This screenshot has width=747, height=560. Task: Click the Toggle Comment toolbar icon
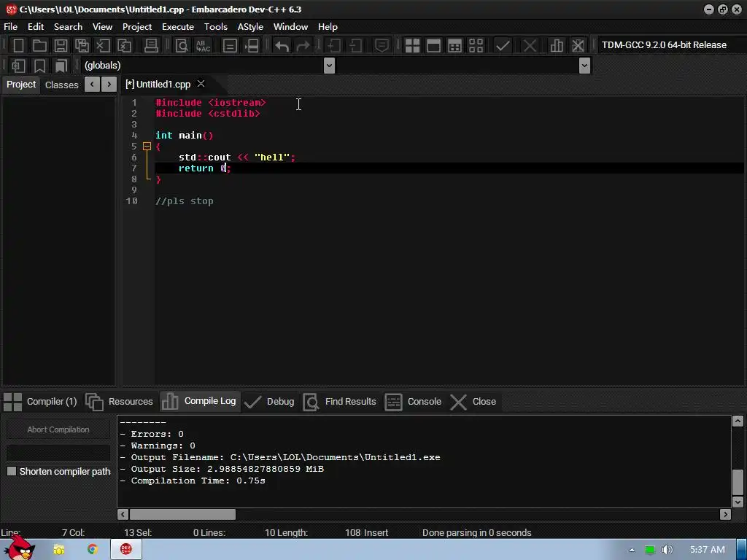[382, 45]
